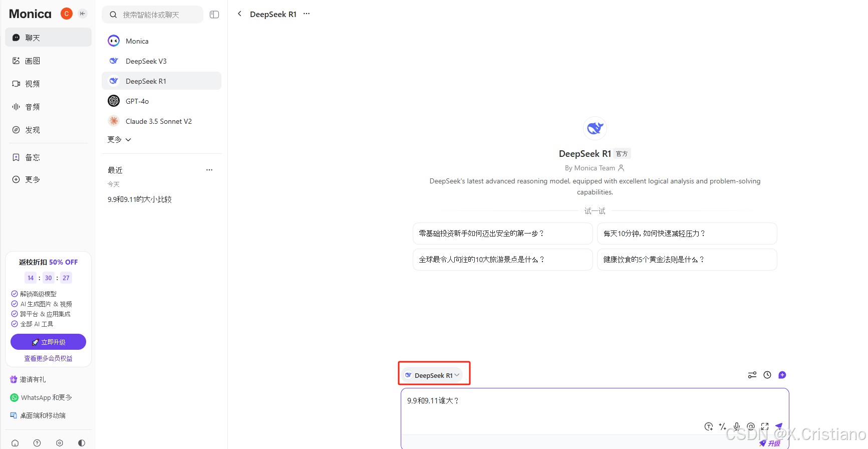Viewport: 868px width, 449px height.
Task: Click the orange C user avatar
Action: click(66, 14)
